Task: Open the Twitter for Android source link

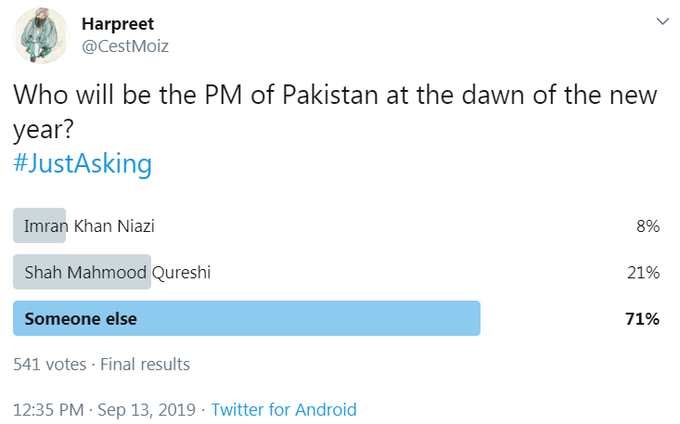Action: (284, 409)
